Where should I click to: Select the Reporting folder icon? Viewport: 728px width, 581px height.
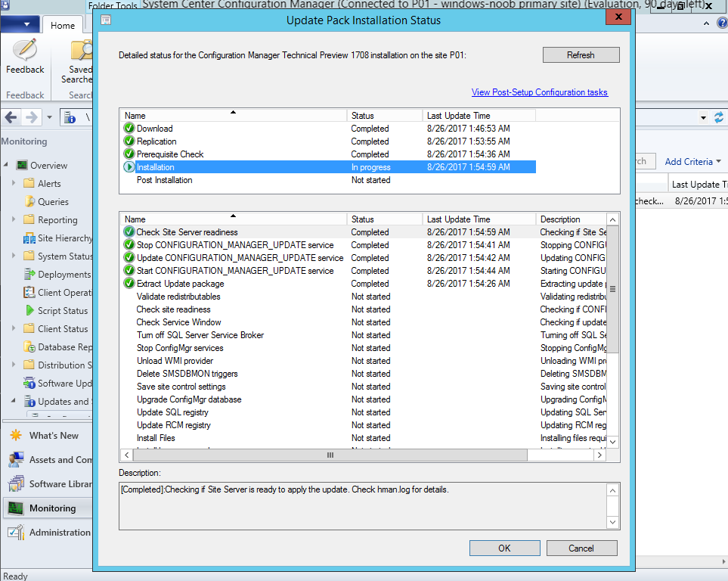[x=29, y=219]
